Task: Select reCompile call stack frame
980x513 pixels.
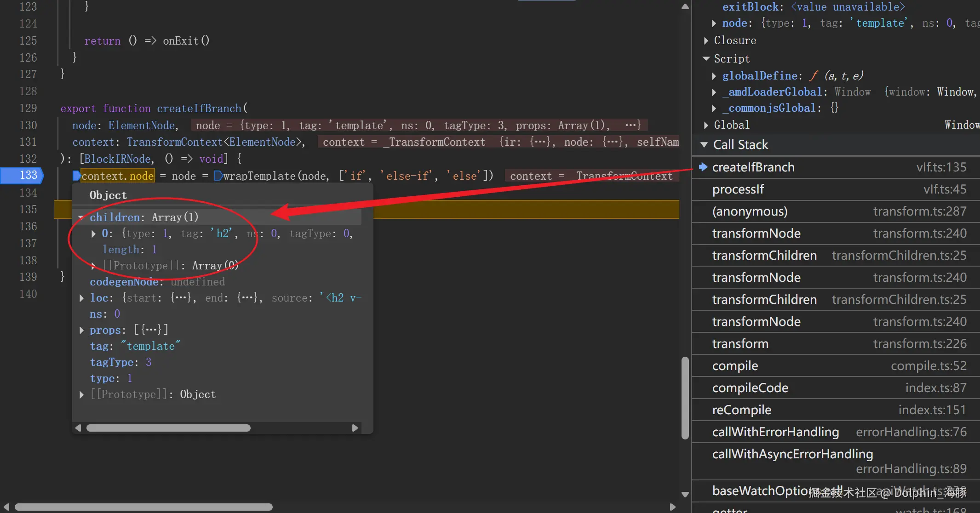Action: pyautogui.click(x=836, y=410)
